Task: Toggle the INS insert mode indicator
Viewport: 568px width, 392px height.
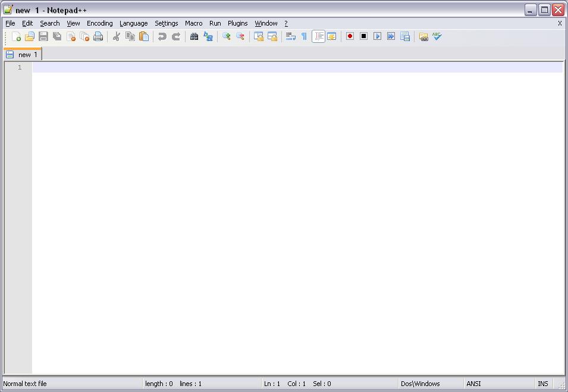Action: (542, 384)
